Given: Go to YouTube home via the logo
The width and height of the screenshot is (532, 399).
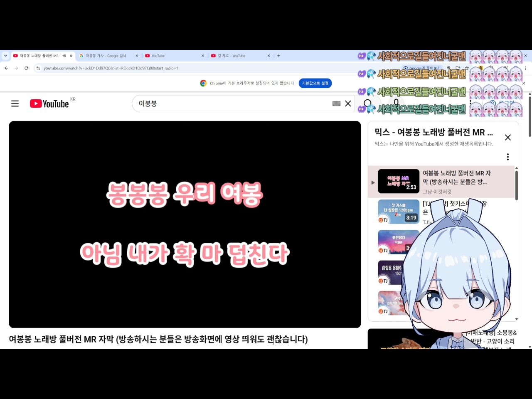Looking at the screenshot, I should pyautogui.click(x=49, y=103).
